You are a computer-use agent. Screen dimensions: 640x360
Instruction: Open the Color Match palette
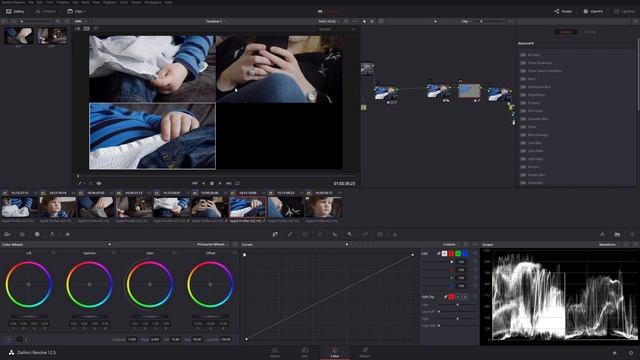[x=22, y=234]
